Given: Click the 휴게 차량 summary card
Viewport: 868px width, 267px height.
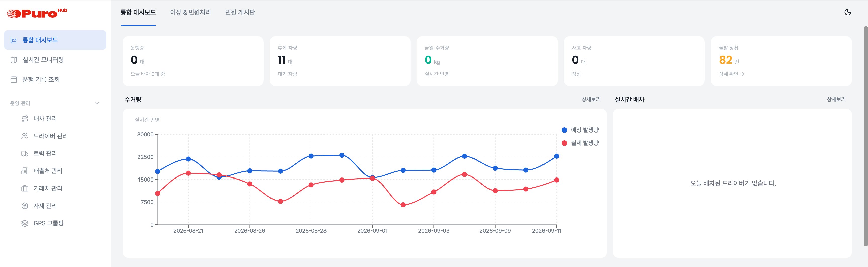Looking at the screenshot, I should (x=340, y=61).
